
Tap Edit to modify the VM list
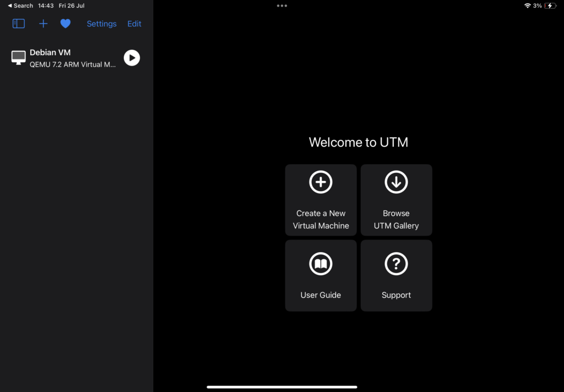(134, 24)
